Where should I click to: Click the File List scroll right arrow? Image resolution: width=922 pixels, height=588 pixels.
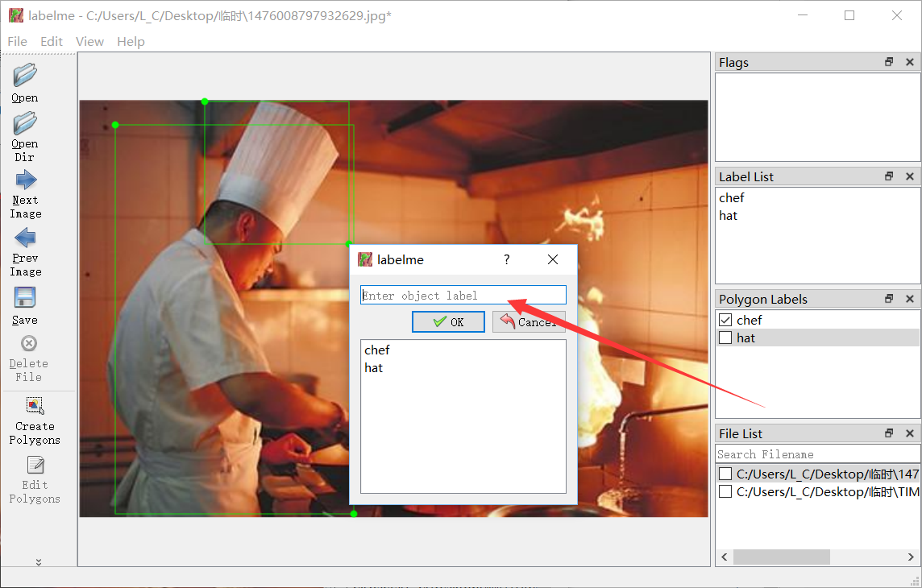[x=911, y=557]
